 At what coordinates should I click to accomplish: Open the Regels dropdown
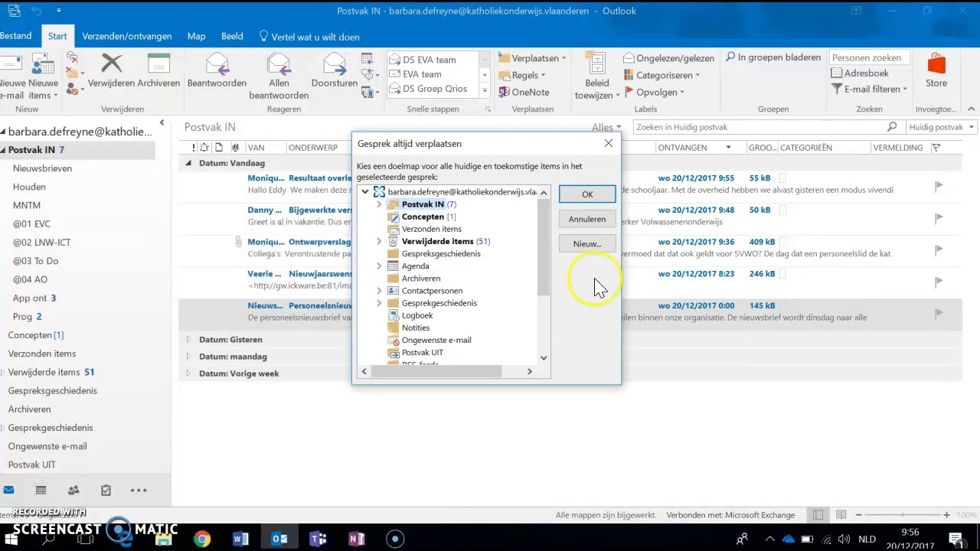tap(522, 75)
